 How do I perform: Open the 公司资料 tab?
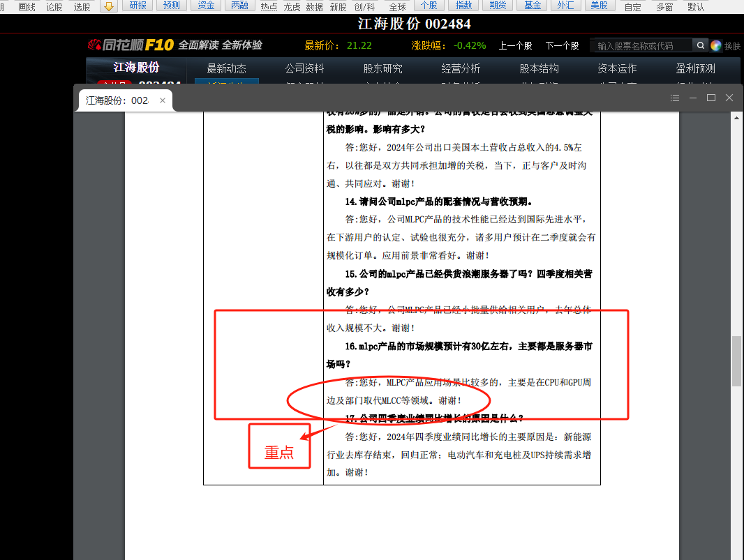pos(304,69)
